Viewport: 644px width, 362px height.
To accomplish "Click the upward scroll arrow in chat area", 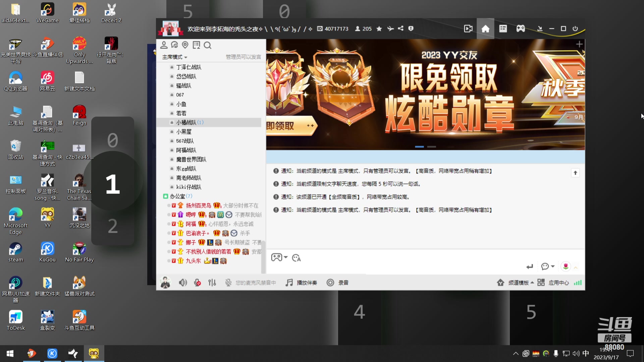I will 575,173.
